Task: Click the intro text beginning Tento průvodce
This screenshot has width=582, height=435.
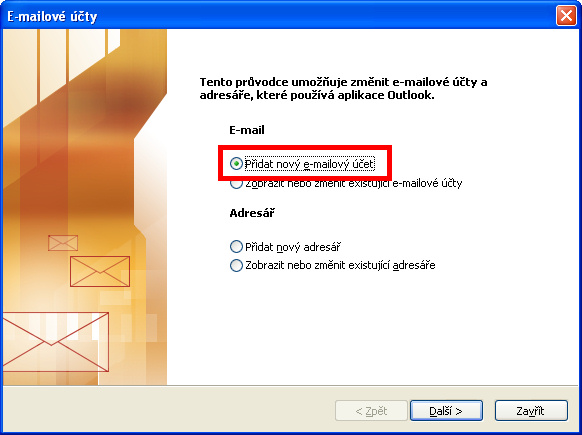Action: pos(343,88)
